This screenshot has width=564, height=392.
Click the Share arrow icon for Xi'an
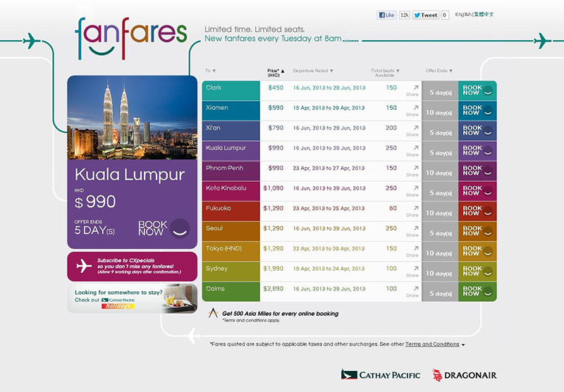click(x=416, y=128)
